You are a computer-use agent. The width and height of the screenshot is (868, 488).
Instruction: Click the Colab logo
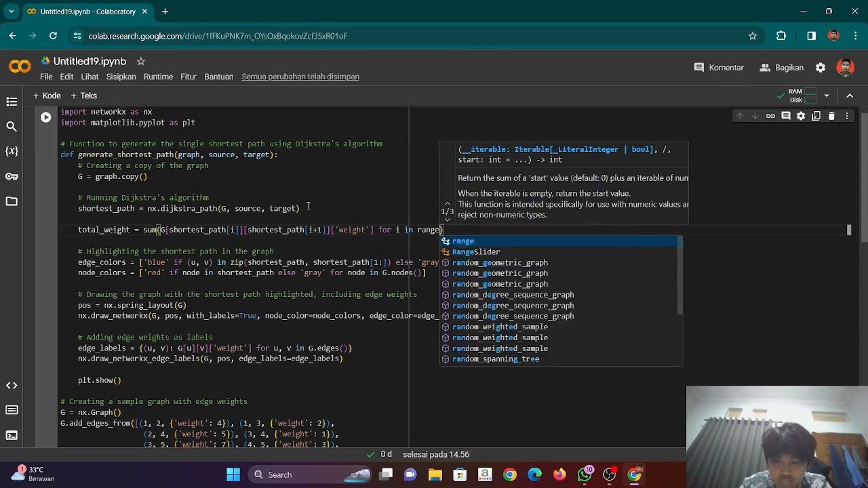[x=20, y=67]
